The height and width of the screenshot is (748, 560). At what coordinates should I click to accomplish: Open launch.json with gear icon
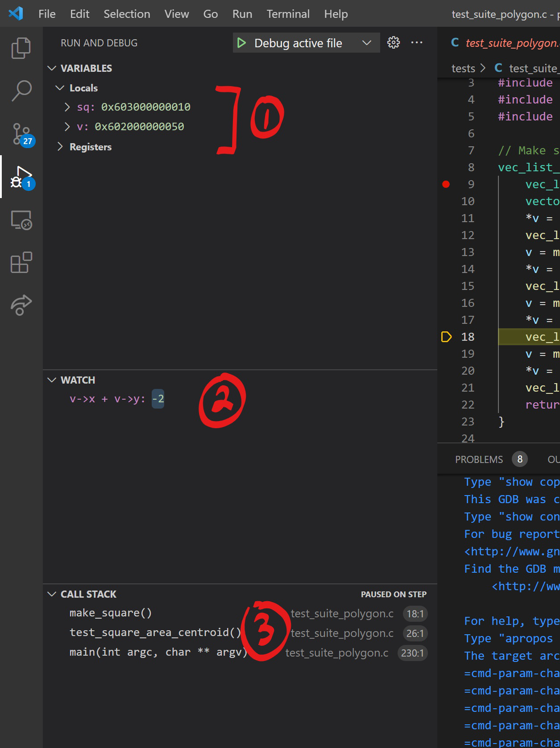coord(394,42)
